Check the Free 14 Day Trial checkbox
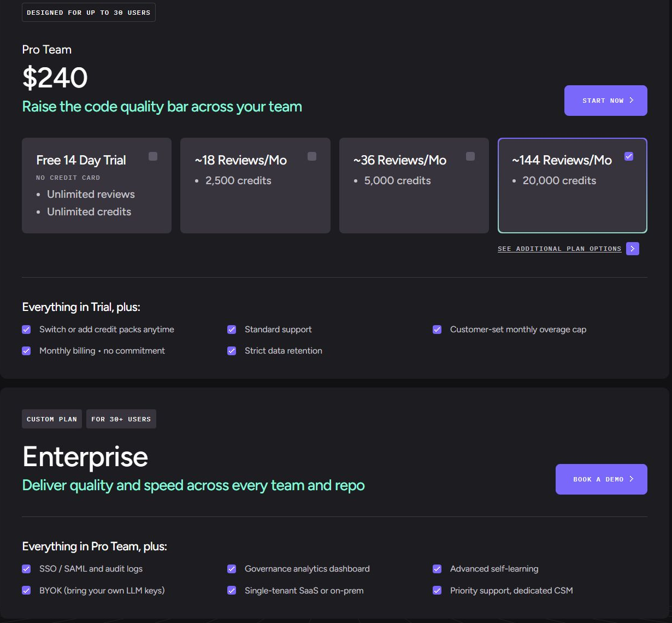This screenshot has height=623, width=672. (x=153, y=156)
